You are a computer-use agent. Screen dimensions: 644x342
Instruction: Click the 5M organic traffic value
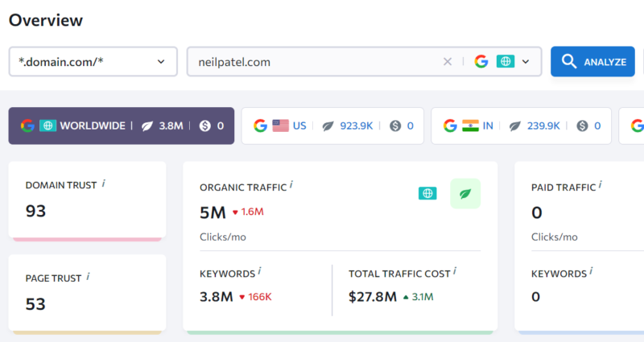point(213,212)
